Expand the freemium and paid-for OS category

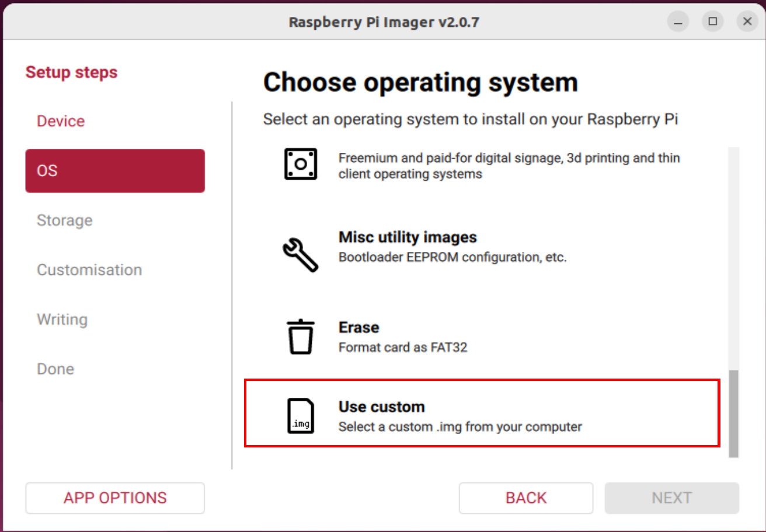coord(508,166)
